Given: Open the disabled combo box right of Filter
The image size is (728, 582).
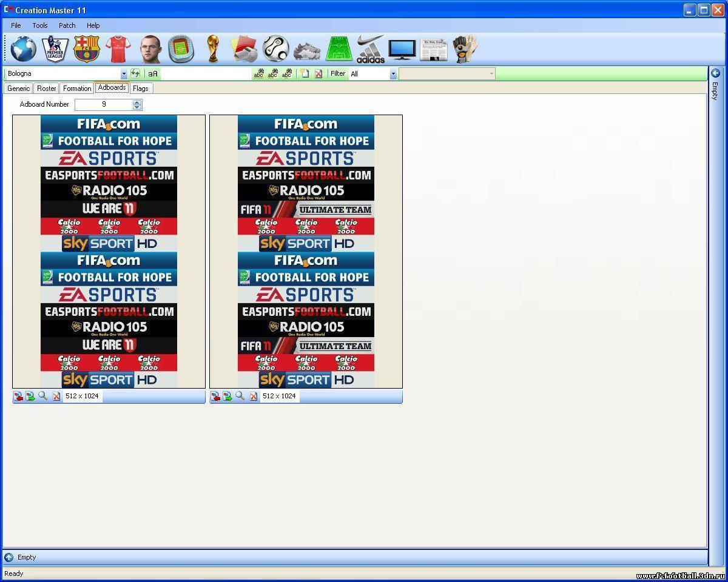Looking at the screenshot, I should pos(447,74).
